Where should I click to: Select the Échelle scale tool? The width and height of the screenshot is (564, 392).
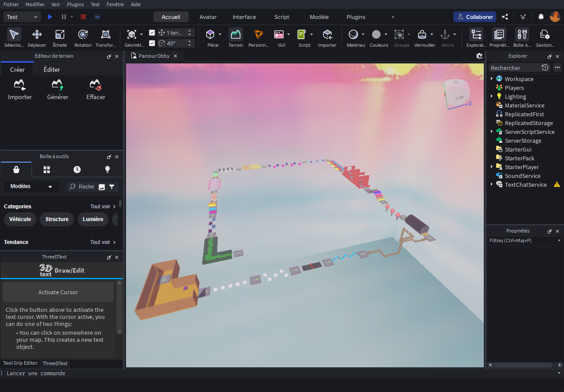click(x=59, y=35)
